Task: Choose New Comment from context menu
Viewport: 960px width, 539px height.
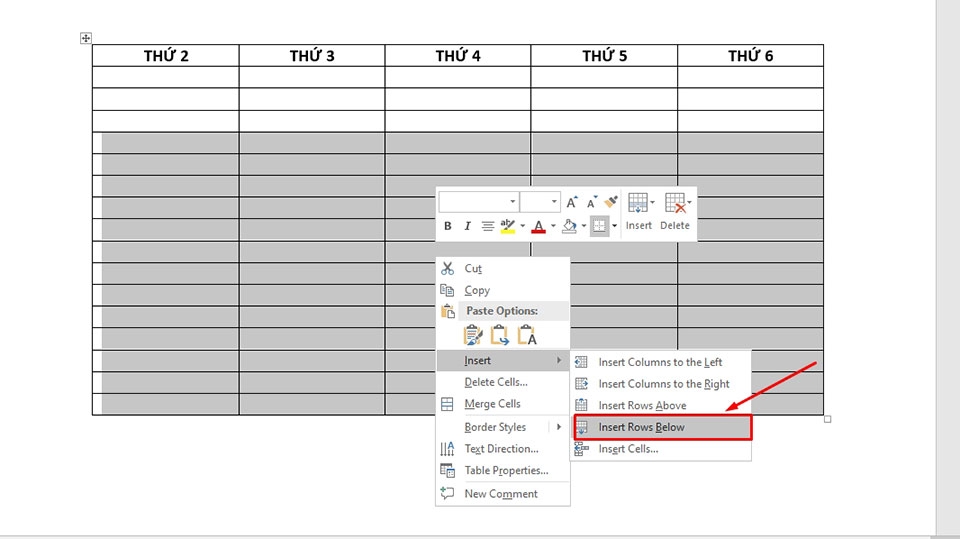Action: (503, 494)
